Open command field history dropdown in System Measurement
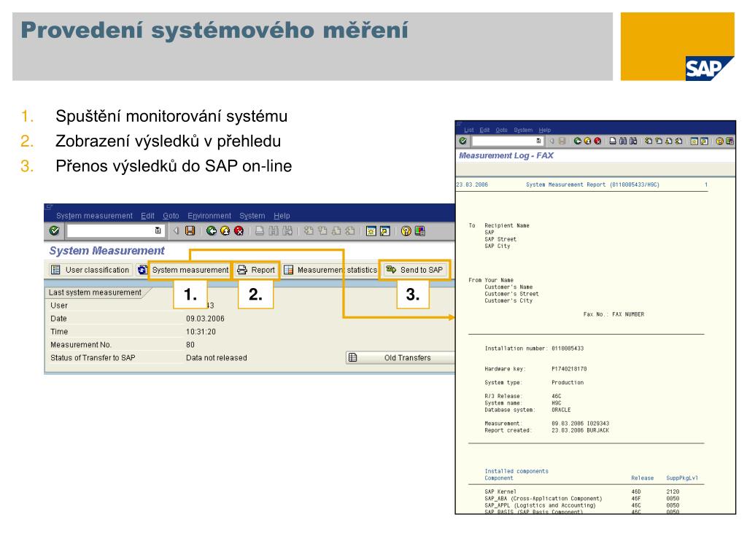The image size is (747, 560). tap(158, 231)
